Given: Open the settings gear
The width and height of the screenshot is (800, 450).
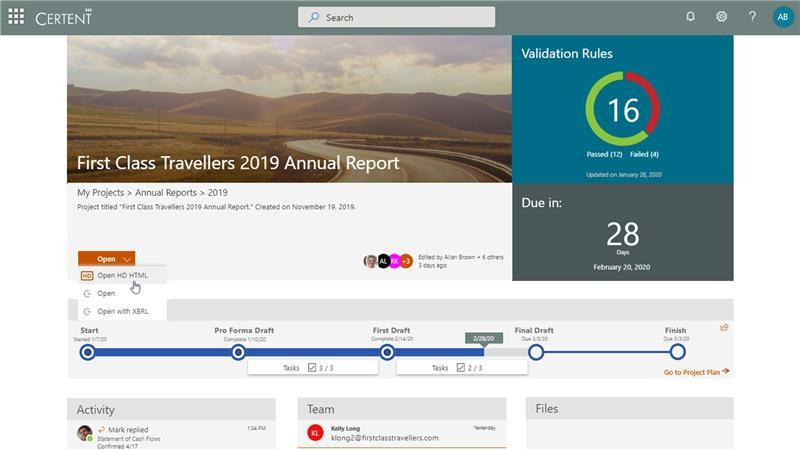Looking at the screenshot, I should coord(721,17).
